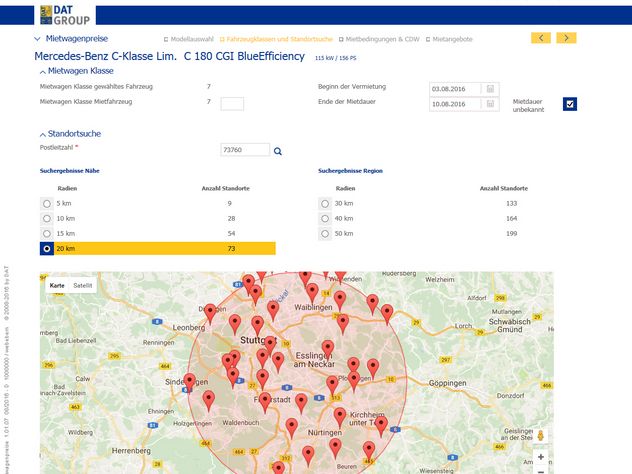Click the Postleitzahl input field
632x474 pixels.
pyautogui.click(x=245, y=150)
